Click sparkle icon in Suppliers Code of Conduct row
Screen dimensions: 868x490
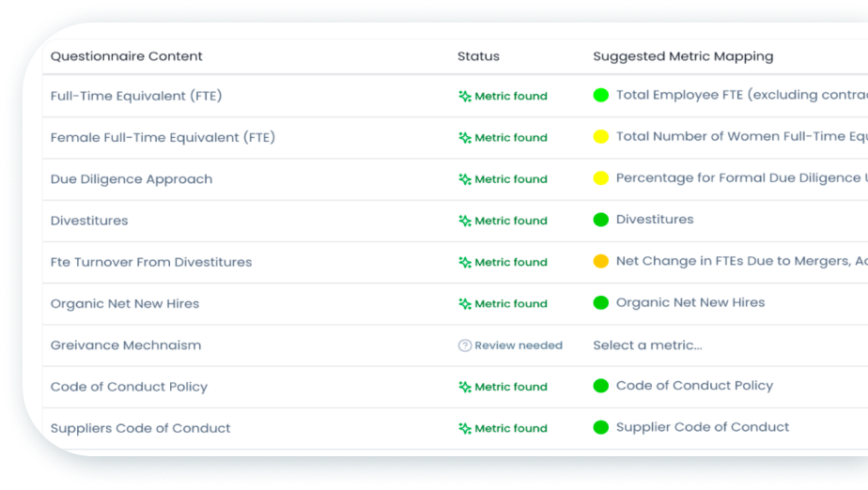[x=464, y=429]
